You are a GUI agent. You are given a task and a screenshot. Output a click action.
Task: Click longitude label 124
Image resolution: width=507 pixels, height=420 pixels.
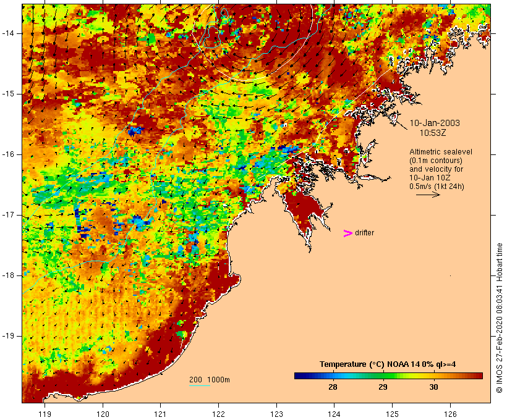coord(334,414)
